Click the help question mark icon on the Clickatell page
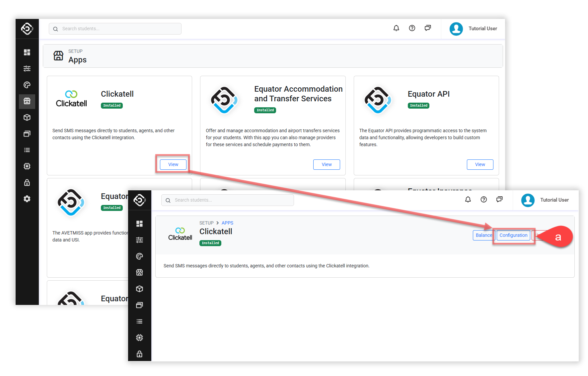588x376 pixels. point(483,199)
